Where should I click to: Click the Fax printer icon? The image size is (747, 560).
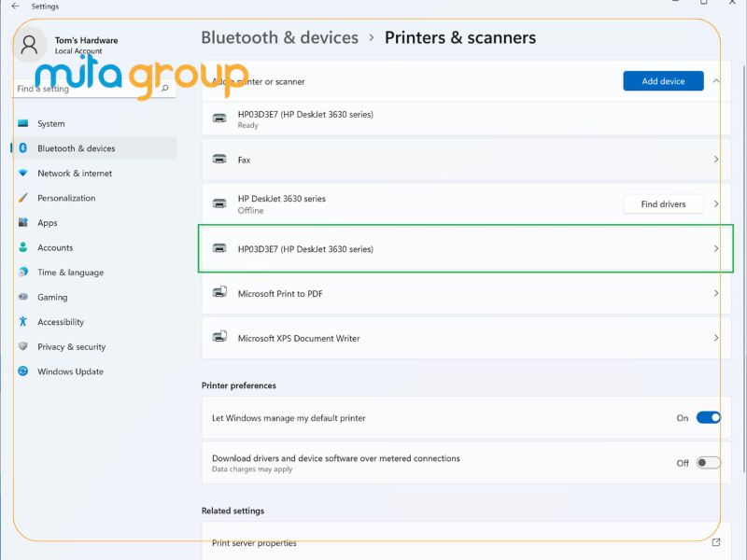pyautogui.click(x=219, y=159)
